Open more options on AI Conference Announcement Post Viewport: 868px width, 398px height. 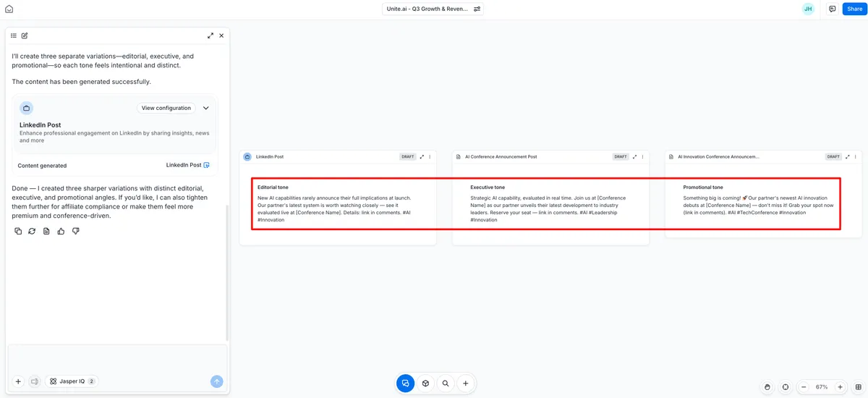(x=642, y=156)
